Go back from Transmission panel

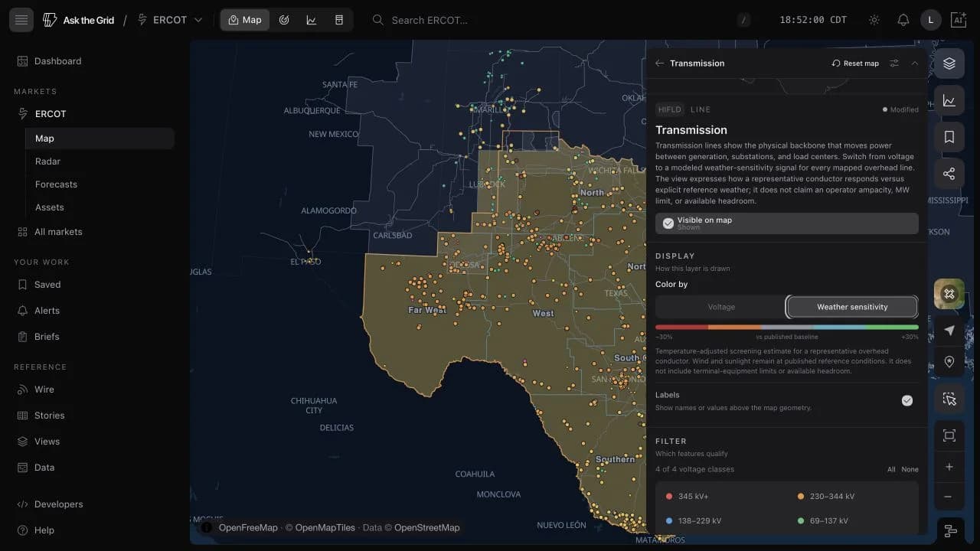click(x=659, y=64)
